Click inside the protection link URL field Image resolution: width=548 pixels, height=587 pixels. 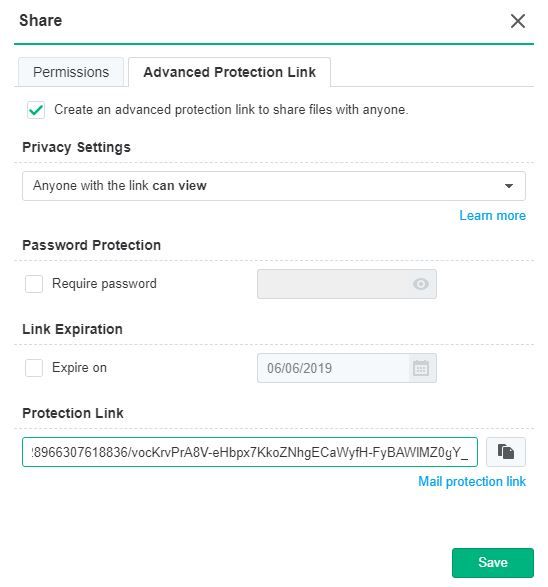250,452
